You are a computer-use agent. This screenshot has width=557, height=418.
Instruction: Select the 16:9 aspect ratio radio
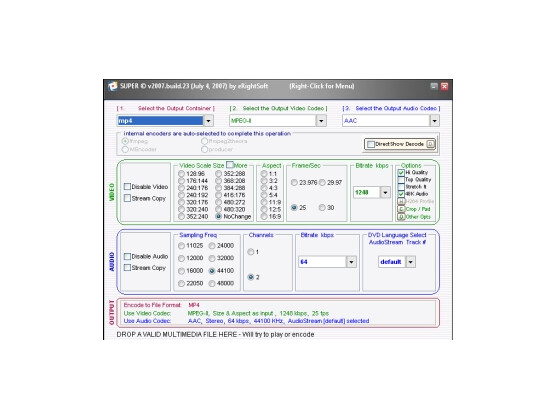[x=264, y=216]
